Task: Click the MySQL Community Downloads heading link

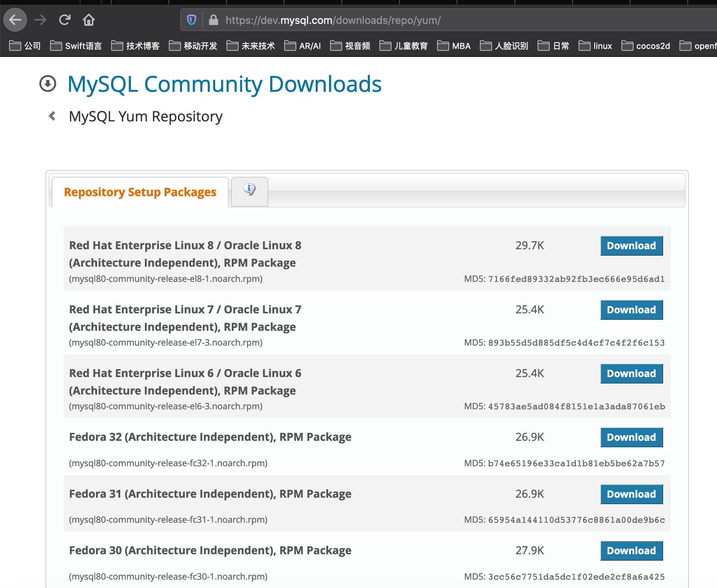Action: (x=225, y=84)
